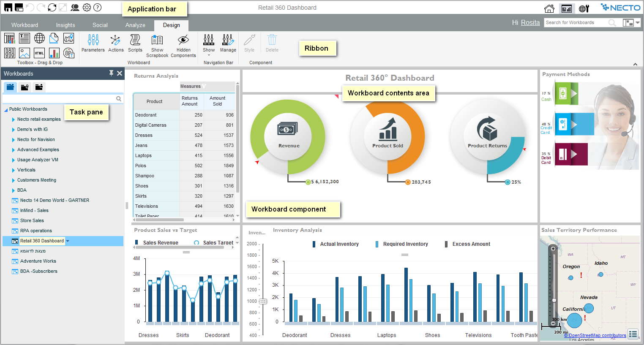
Task: Click the Rosita user name link
Action: (530, 23)
